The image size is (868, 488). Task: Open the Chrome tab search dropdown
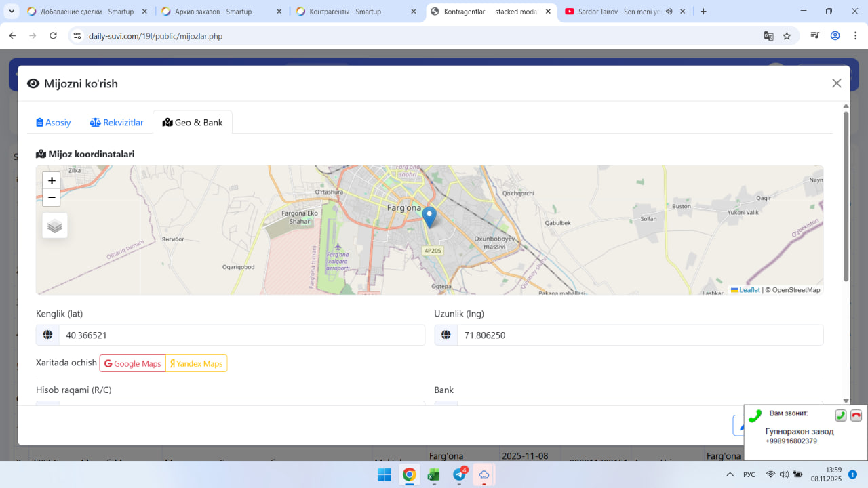(x=12, y=12)
